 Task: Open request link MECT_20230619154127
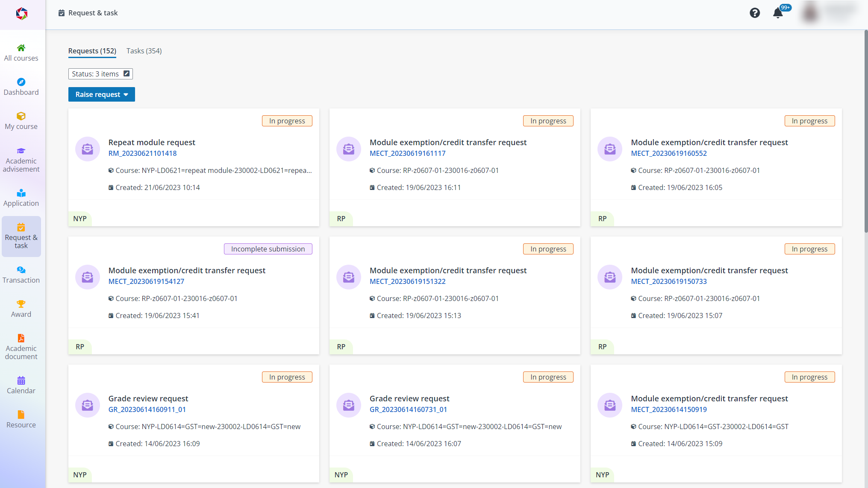(146, 281)
